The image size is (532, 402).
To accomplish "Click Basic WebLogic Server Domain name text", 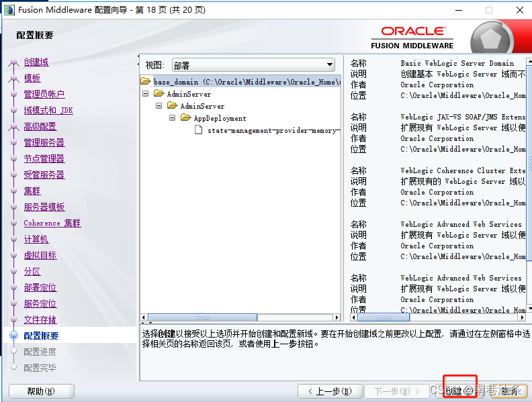I will coord(457,63).
